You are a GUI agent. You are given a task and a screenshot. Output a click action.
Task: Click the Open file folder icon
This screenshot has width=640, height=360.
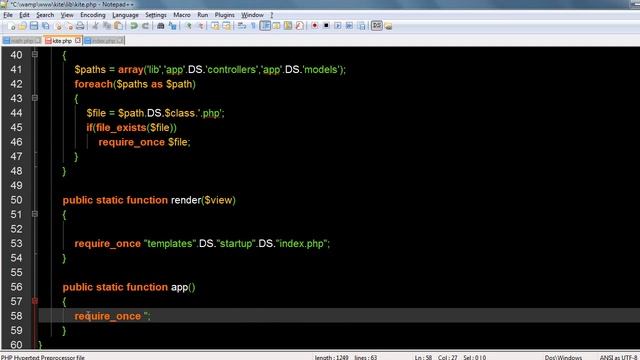coord(22,26)
